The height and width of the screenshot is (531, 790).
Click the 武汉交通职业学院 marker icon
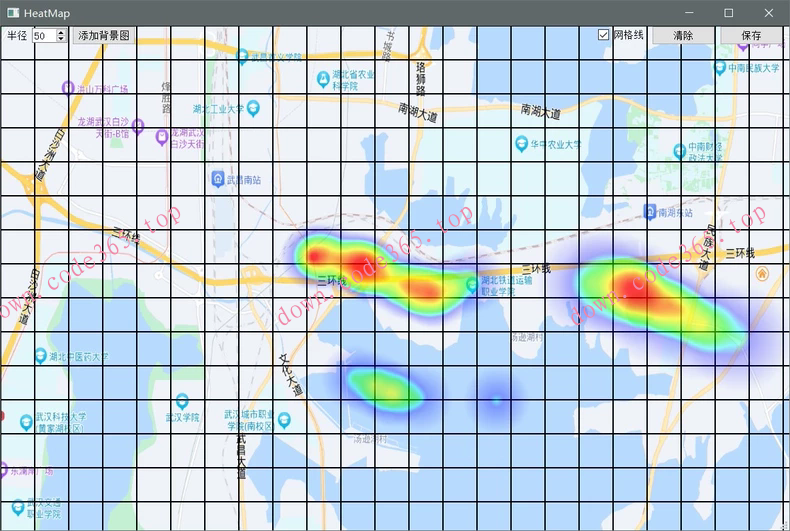tap(18, 507)
